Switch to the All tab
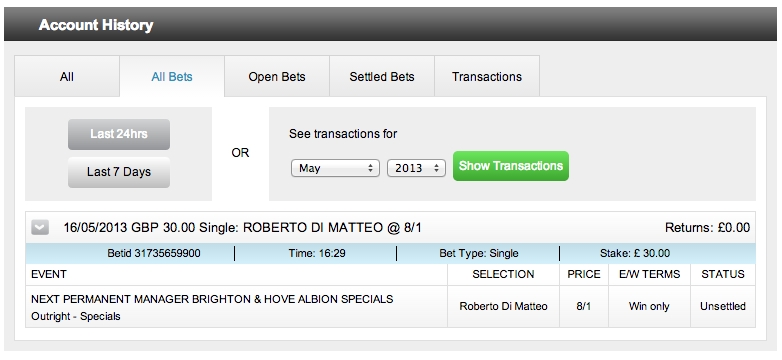Viewport: 782px width, 360px height. click(67, 76)
